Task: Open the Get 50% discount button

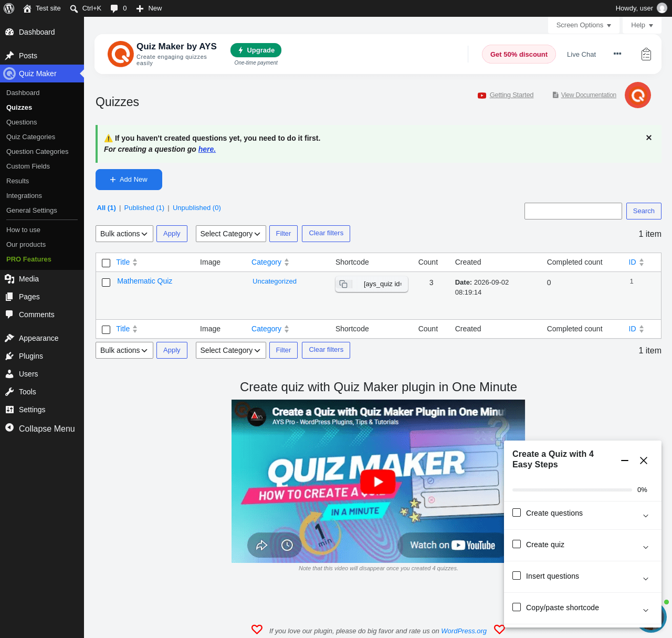Action: click(519, 54)
